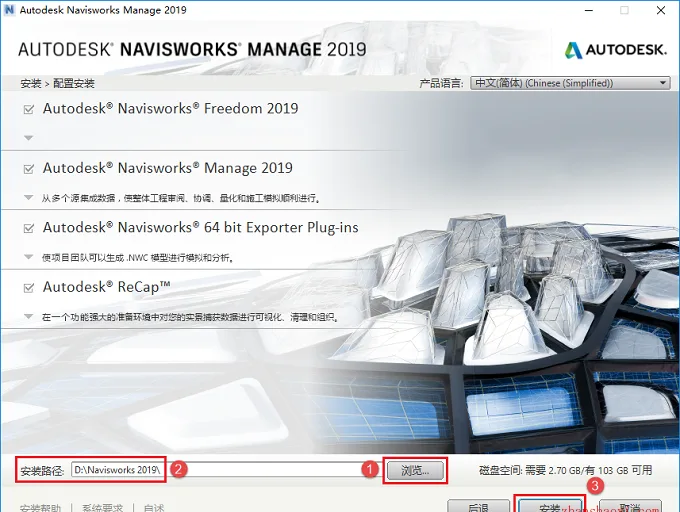Open the 产品语言 language dropdown
The image size is (680, 512).
(570, 83)
